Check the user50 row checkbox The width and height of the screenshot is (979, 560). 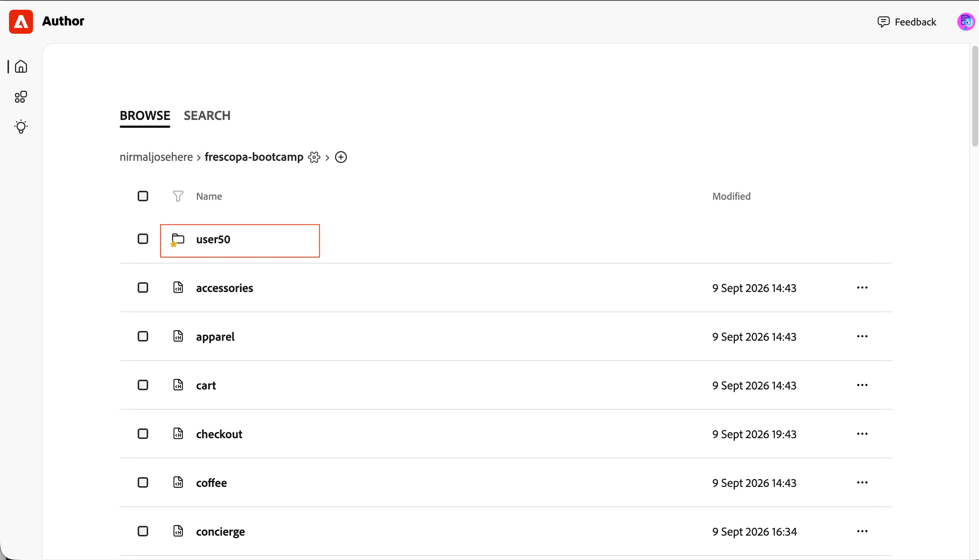[143, 239]
